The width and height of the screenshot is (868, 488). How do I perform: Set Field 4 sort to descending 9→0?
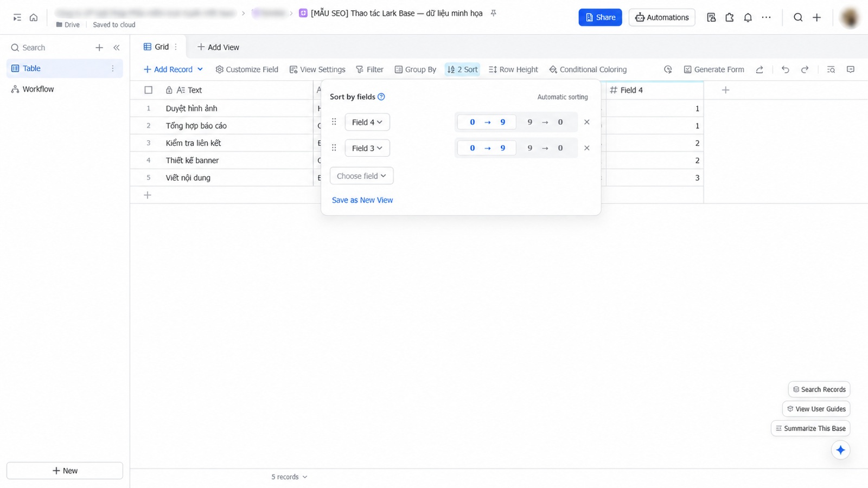pos(545,122)
